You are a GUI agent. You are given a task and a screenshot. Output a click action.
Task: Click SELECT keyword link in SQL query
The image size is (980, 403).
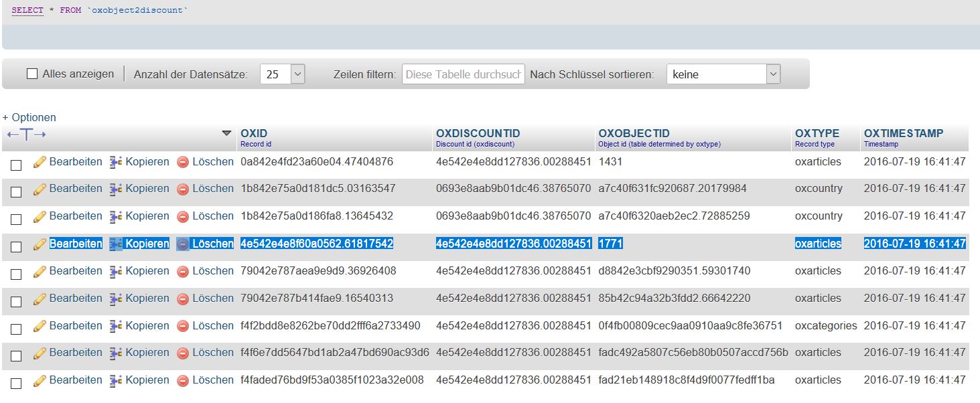27,11
